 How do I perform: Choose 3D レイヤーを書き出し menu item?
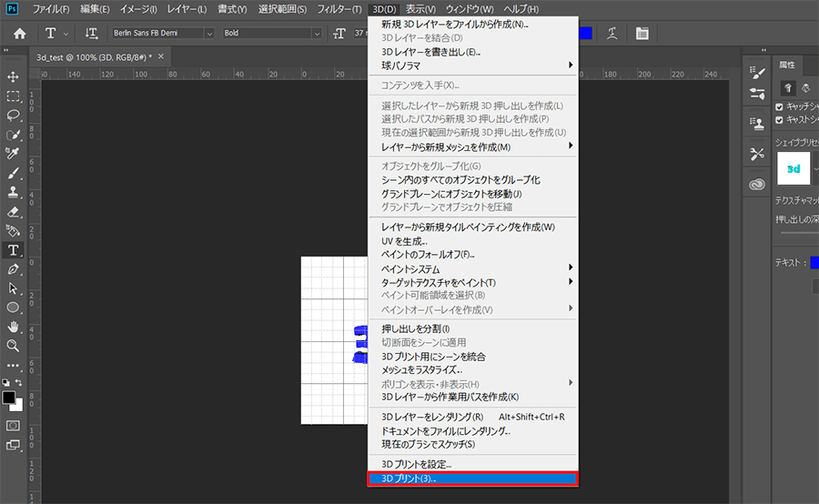(473, 52)
